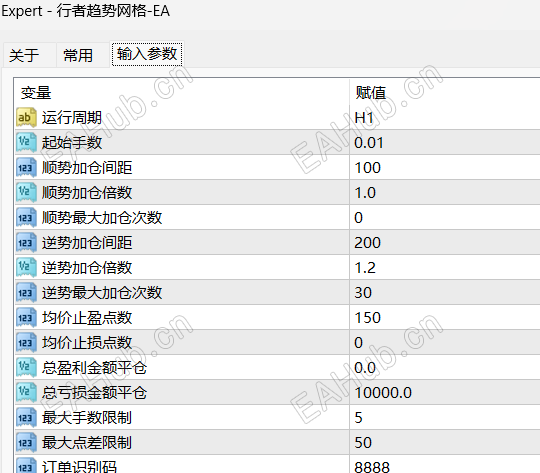Select the 订单识别码 variable name
This screenshot has height=473, width=540.
[79, 467]
